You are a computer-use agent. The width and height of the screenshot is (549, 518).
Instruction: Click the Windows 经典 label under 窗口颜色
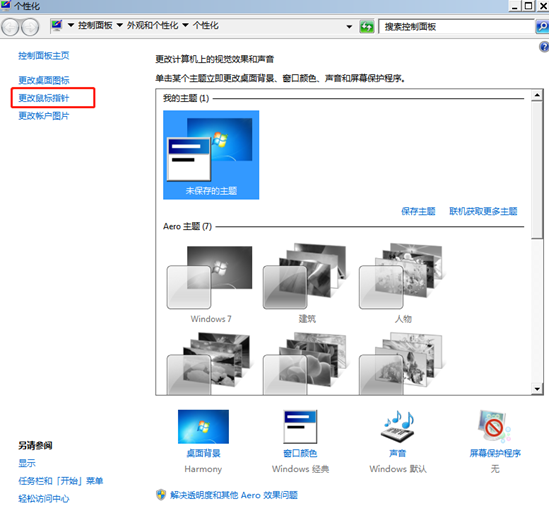(300, 469)
